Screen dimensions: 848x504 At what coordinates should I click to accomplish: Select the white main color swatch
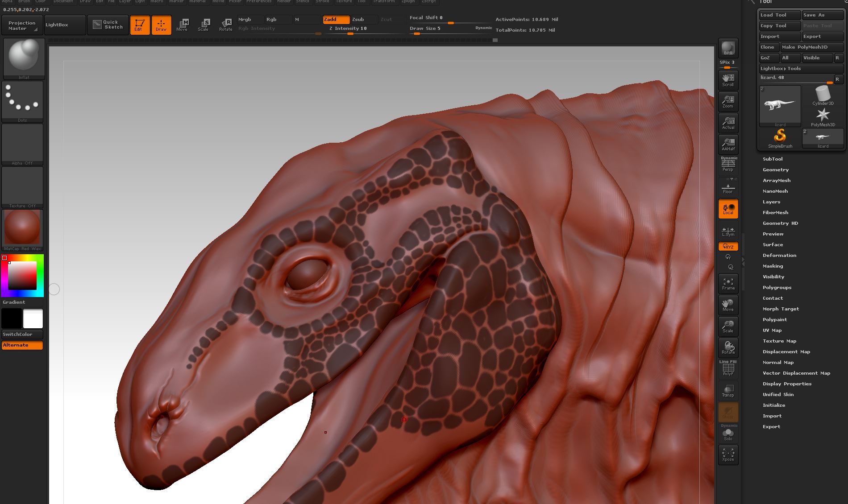point(33,318)
